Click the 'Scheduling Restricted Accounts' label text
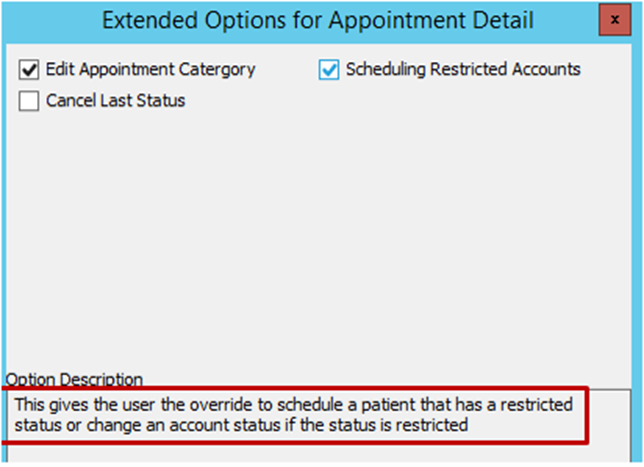Screen dimensions: 644x467 (463, 70)
